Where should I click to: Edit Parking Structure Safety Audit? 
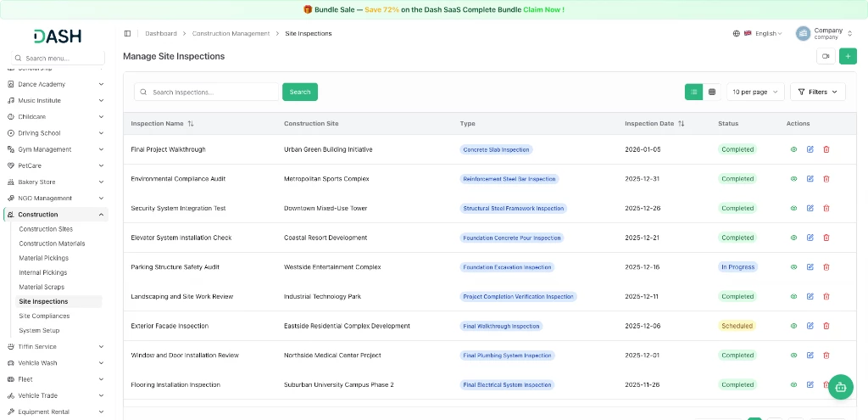[810, 267]
